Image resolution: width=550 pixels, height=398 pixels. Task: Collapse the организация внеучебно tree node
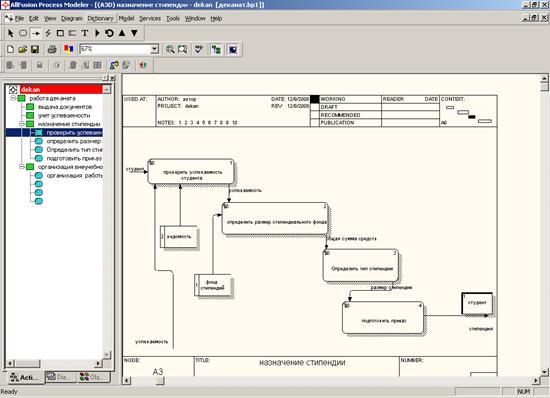click(x=22, y=167)
